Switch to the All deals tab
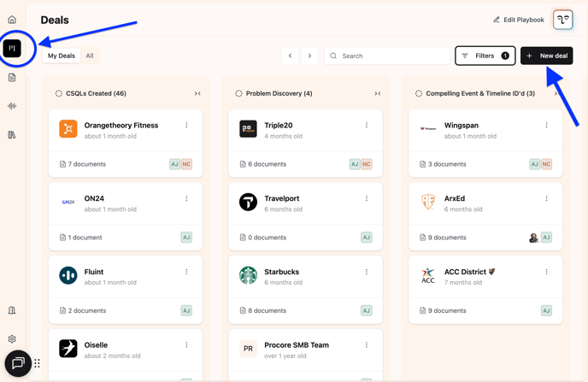The height and width of the screenshot is (382, 588). [x=90, y=56]
